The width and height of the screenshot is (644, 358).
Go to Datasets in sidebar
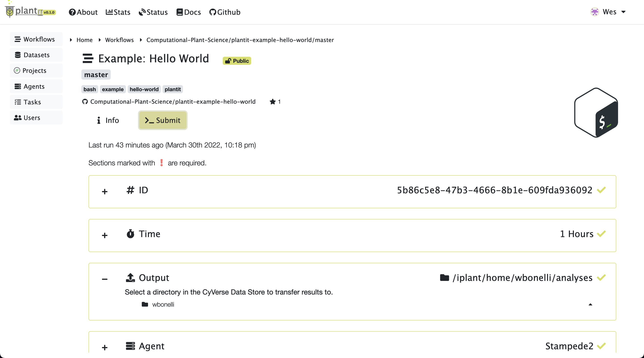click(36, 55)
